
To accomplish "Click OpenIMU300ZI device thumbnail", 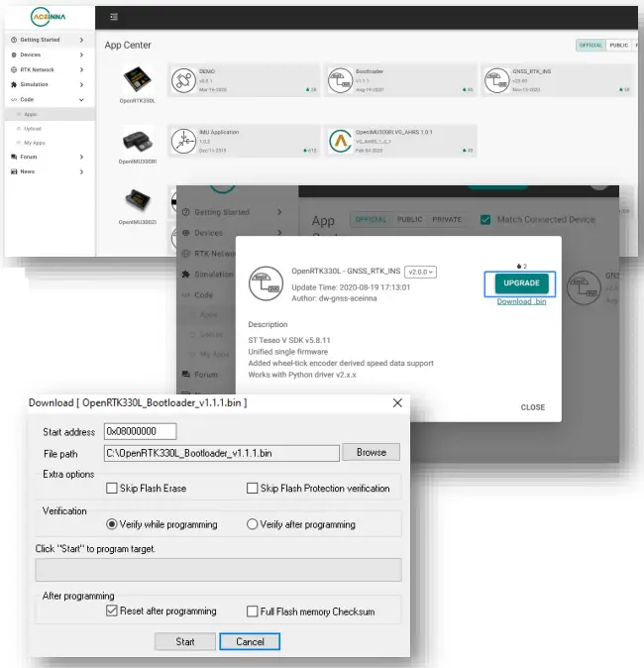I will click(138, 200).
